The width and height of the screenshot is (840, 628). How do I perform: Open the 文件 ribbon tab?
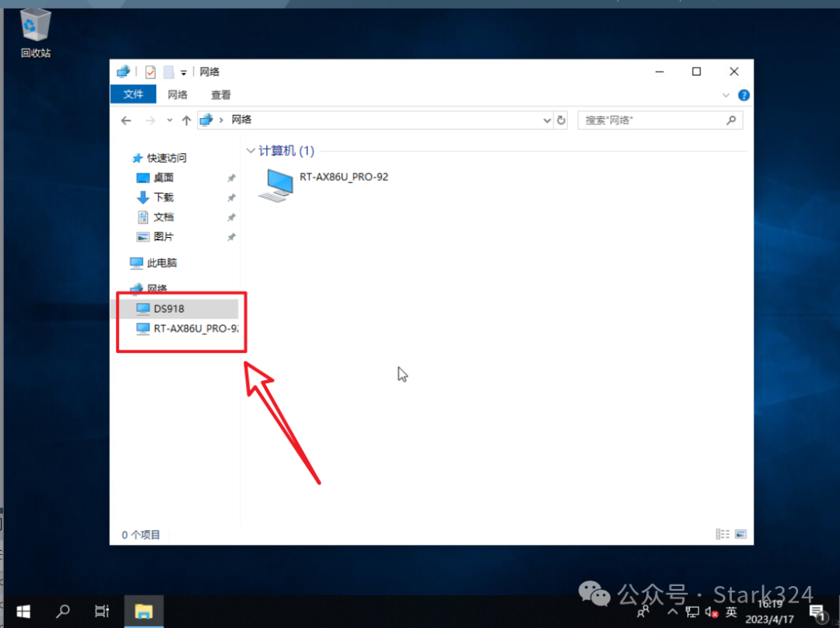coord(134,95)
